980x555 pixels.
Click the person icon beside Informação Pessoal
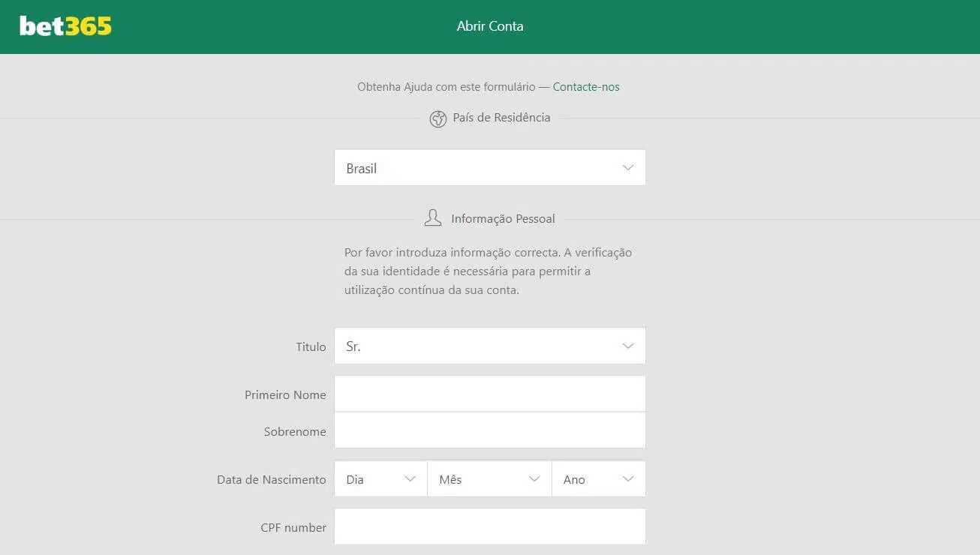pyautogui.click(x=433, y=218)
